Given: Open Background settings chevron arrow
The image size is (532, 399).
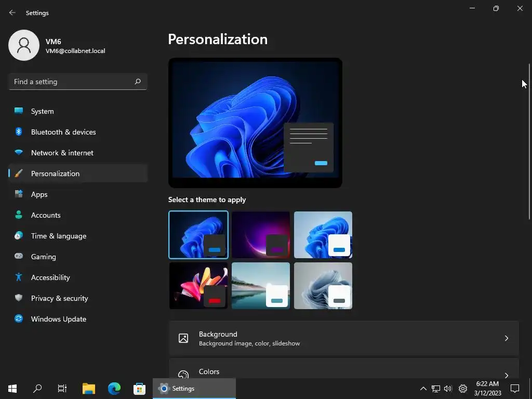Looking at the screenshot, I should (506, 338).
